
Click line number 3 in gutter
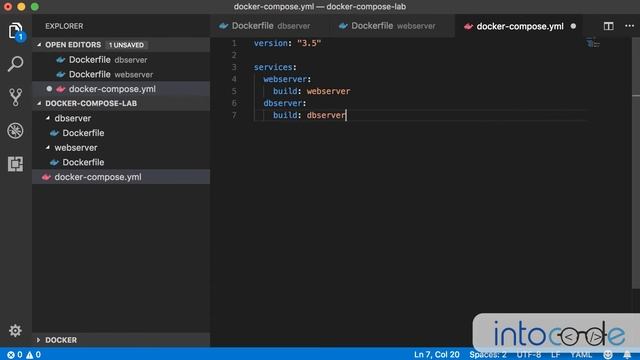[x=234, y=67]
